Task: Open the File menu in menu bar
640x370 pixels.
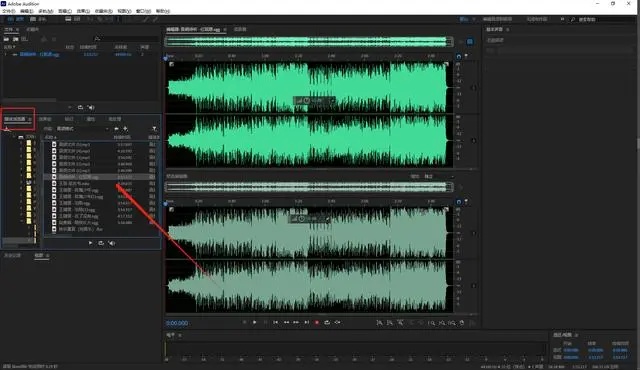Action: [9, 11]
